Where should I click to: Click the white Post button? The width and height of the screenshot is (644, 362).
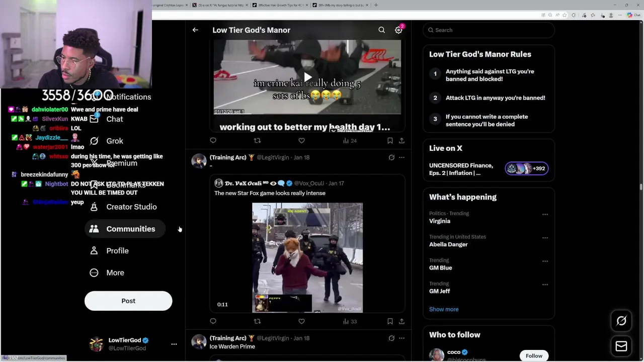128,301
